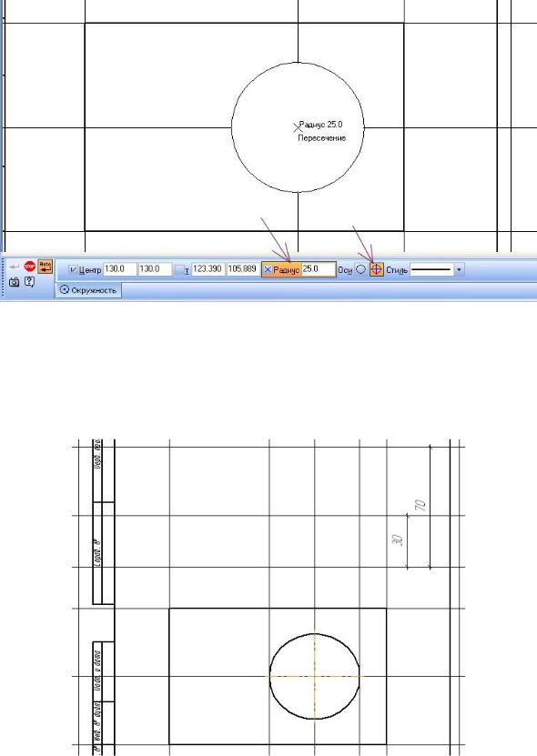Click the camera snapshot icon
Viewport: 537px width, 756px height.
[x=14, y=282]
